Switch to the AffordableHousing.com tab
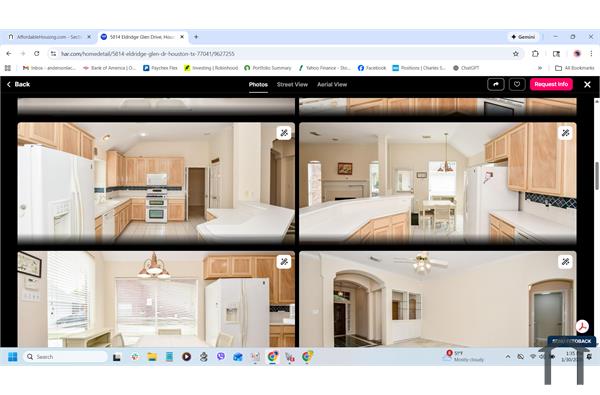This screenshot has width=600, height=395. (48, 37)
